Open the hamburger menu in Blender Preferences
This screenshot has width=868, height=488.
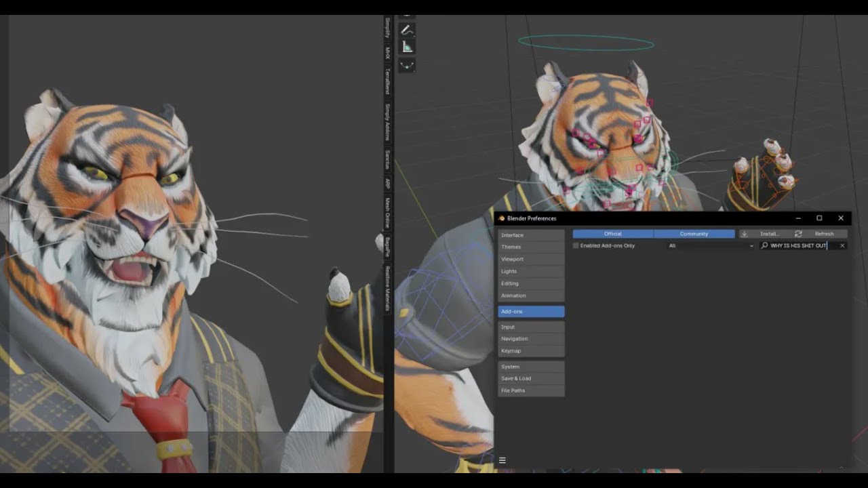point(502,460)
